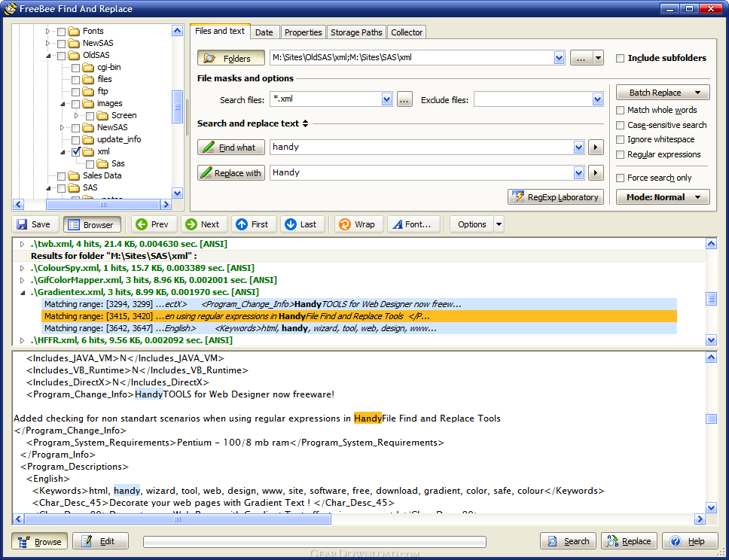Toggle the Browser view button
Viewport: 729px width, 560px height.
point(92,224)
